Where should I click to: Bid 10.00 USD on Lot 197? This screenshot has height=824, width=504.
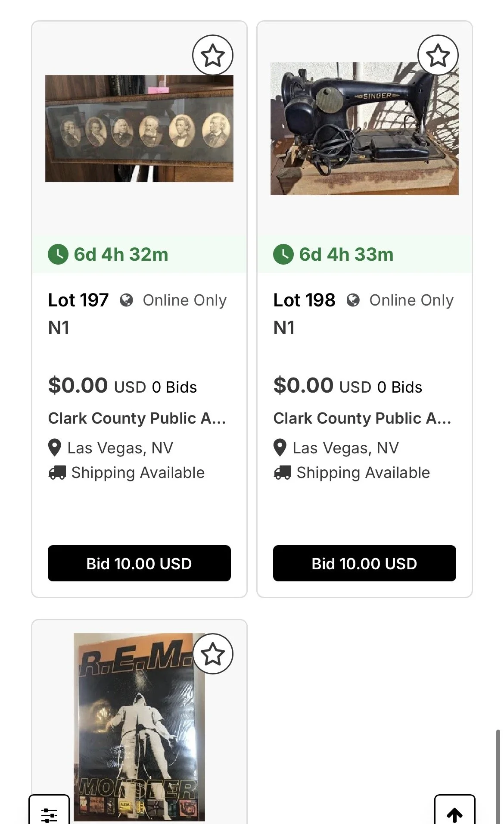pyautogui.click(x=139, y=563)
